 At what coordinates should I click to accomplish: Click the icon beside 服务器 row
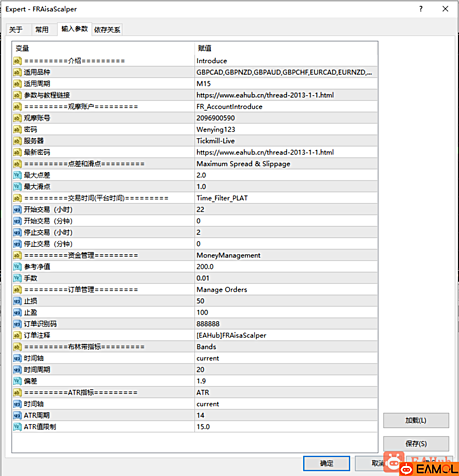point(17,141)
